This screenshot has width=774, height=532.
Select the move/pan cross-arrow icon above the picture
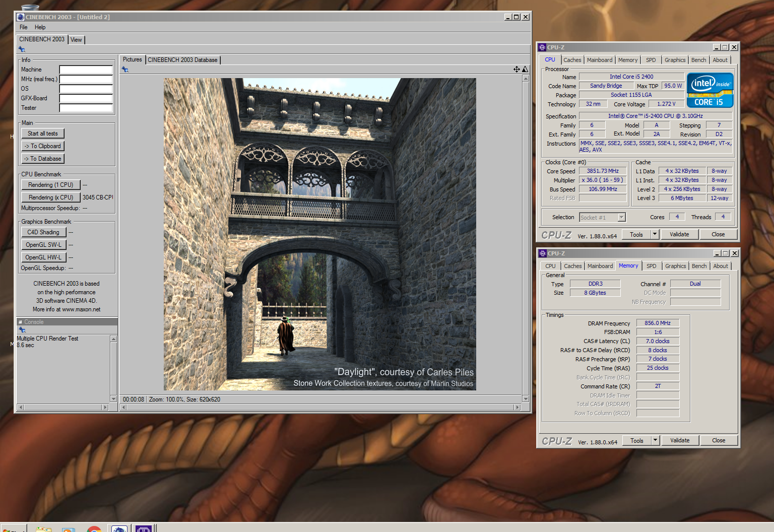(517, 70)
